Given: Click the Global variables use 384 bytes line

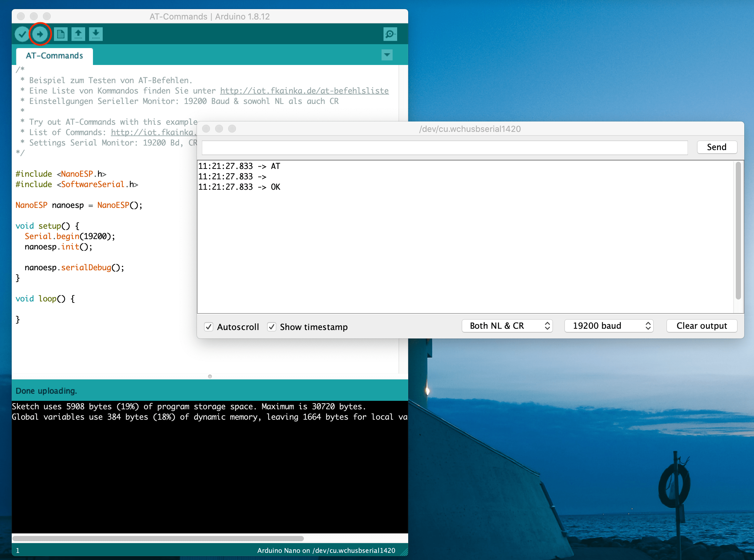Looking at the screenshot, I should (210, 417).
